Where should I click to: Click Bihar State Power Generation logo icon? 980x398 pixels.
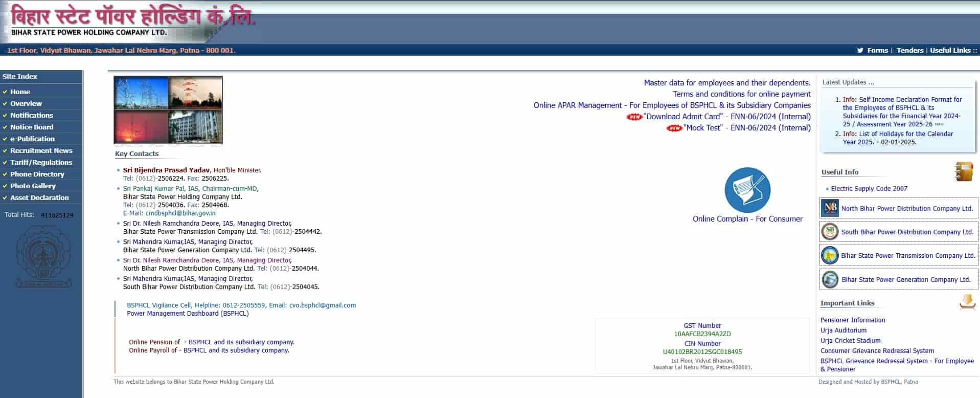[x=830, y=279]
